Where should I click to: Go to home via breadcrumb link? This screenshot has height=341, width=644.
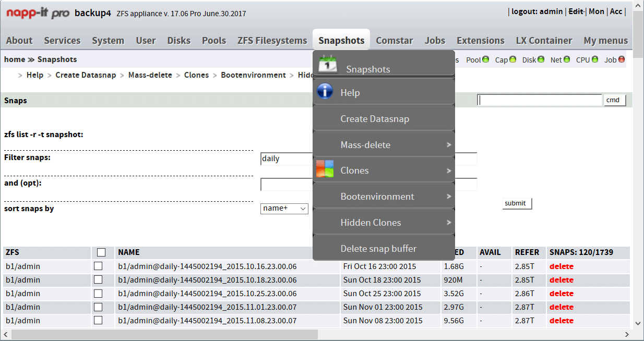tap(15, 59)
